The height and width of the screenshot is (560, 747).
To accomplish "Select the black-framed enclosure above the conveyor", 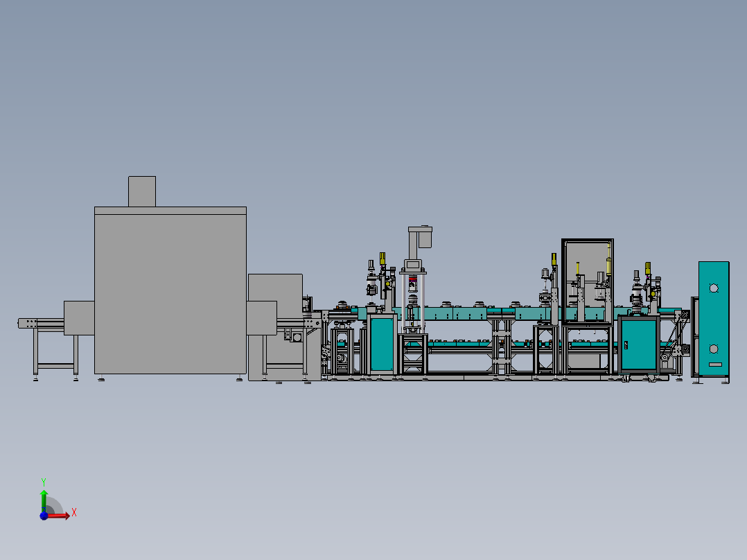I will pyautogui.click(x=588, y=281).
